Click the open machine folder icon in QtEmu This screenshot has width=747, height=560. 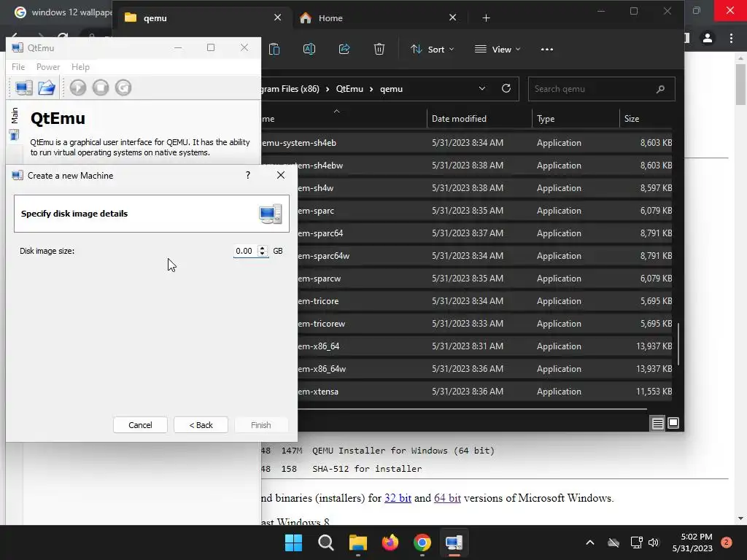[x=47, y=87]
